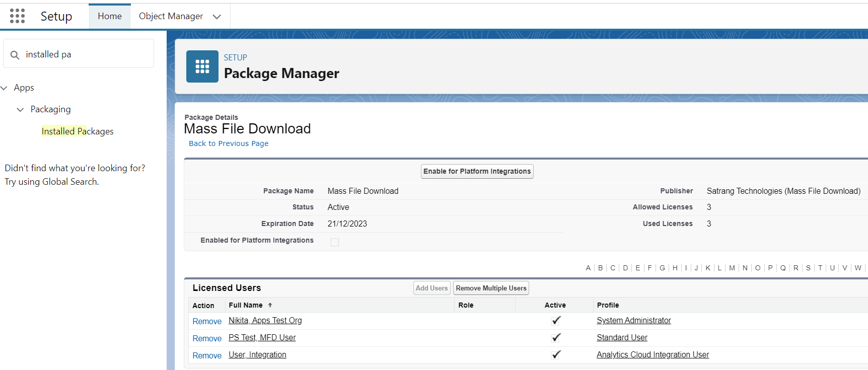Screen dimensions: 868x370
Task: Filter users by letter B
Action: pyautogui.click(x=600, y=268)
